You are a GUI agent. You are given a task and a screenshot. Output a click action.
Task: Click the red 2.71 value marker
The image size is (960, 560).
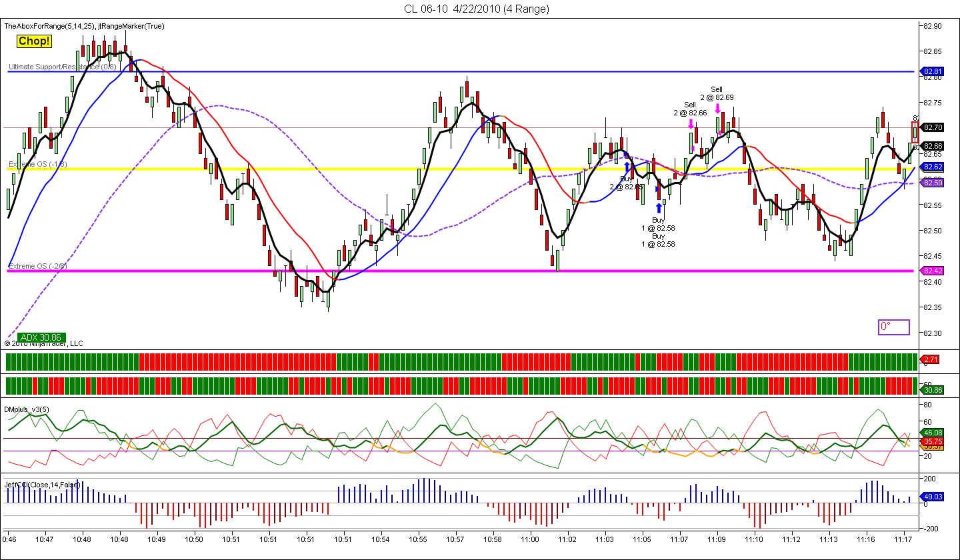[x=931, y=359]
